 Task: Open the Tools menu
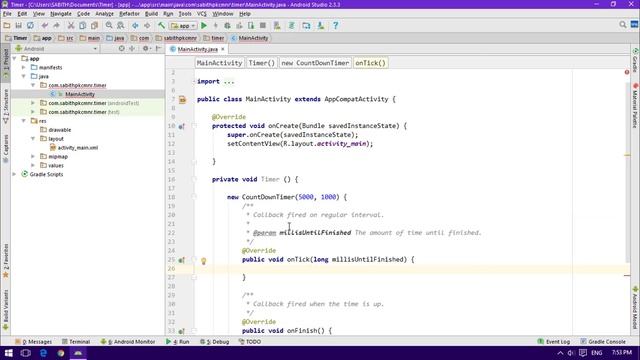click(185, 13)
